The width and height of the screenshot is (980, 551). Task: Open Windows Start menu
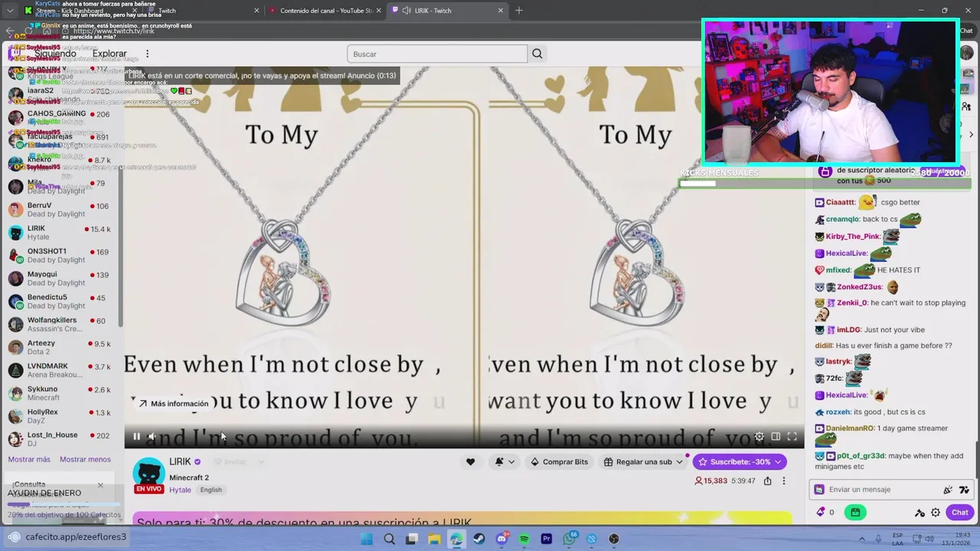367,539
